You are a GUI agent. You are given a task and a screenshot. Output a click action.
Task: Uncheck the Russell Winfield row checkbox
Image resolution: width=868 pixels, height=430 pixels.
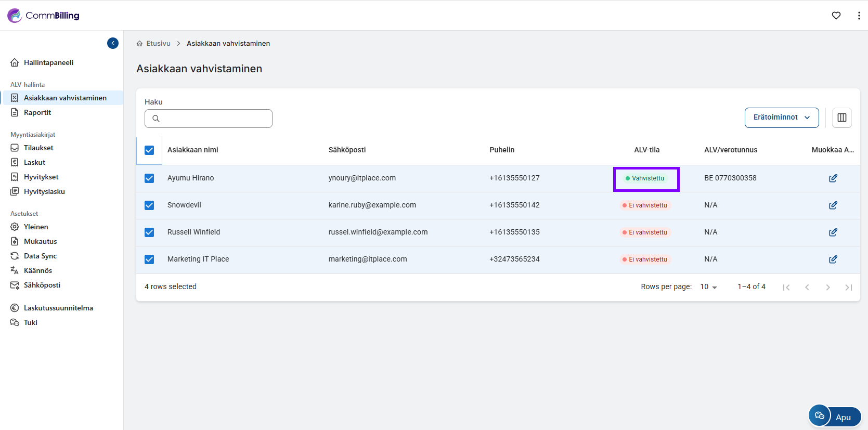[149, 232]
